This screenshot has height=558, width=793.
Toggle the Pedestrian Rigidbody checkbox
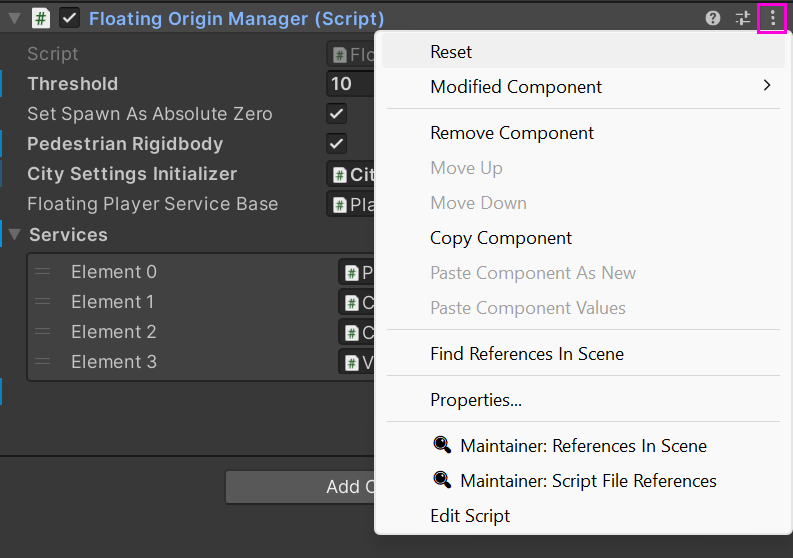click(x=336, y=144)
